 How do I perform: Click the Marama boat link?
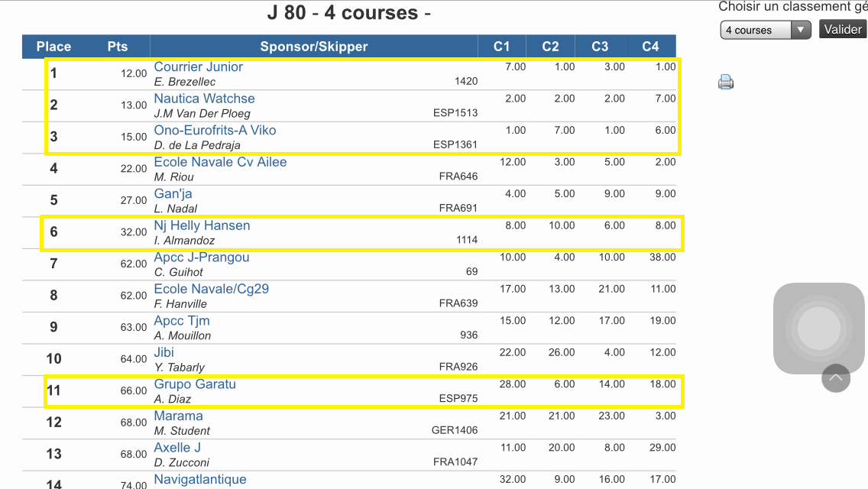(179, 416)
